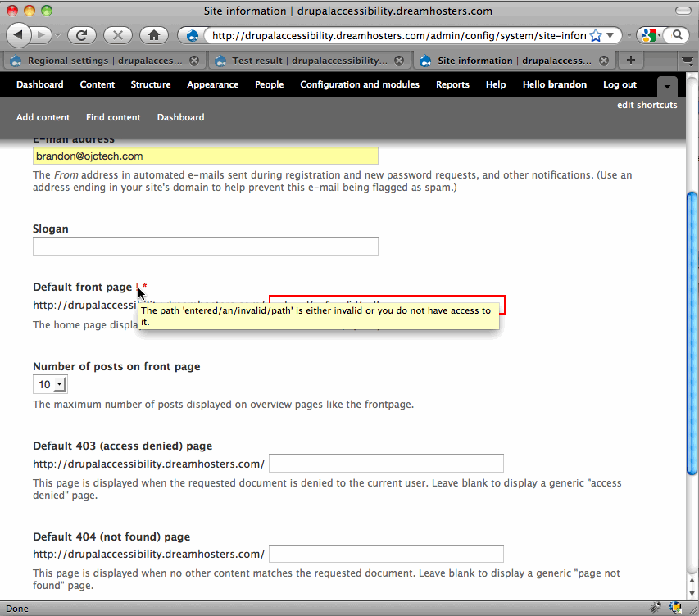Image resolution: width=699 pixels, height=616 pixels.
Task: Open the Configuration and modules menu
Action: click(x=360, y=84)
